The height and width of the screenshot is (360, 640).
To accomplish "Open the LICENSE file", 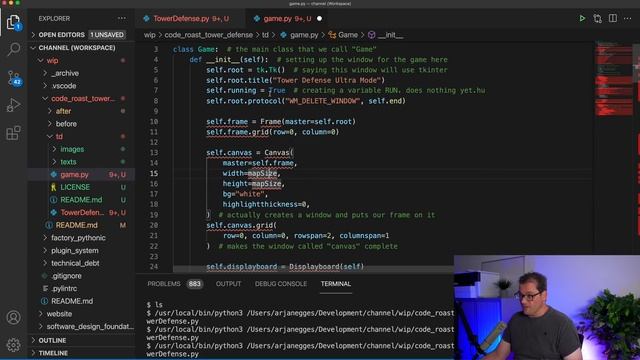I will pos(81,187).
